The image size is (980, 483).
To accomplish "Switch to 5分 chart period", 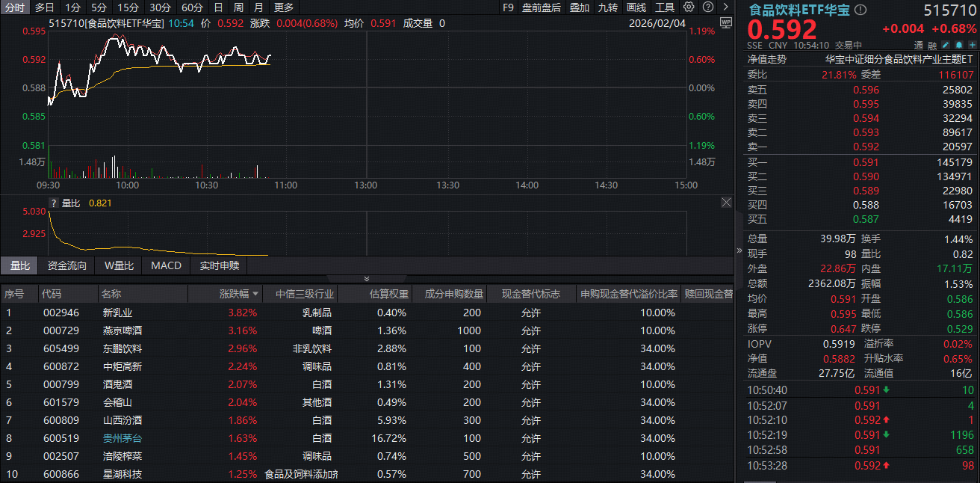I will tap(99, 7).
